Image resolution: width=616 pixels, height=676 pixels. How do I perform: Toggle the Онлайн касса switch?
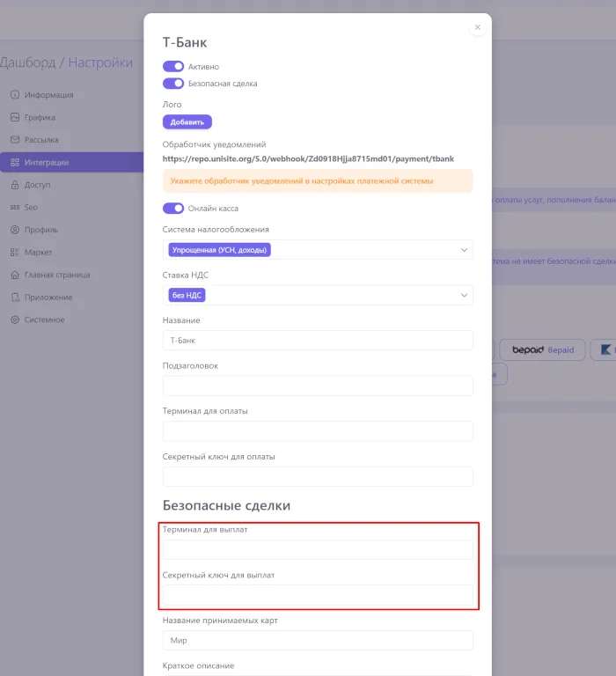[173, 209]
